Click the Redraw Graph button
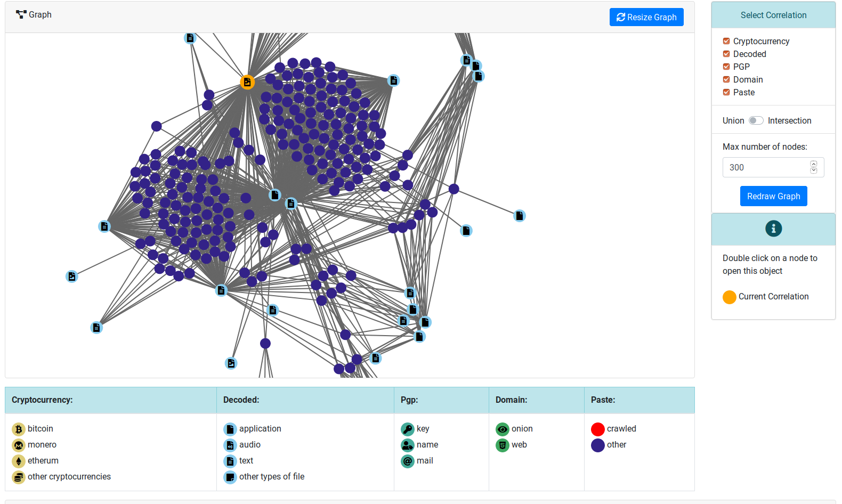This screenshot has height=504, width=842. point(773,196)
